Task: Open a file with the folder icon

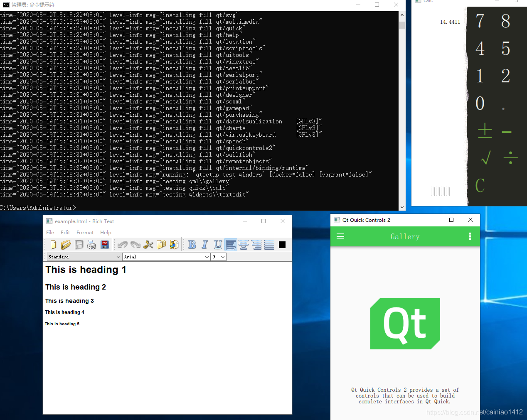Action: [x=66, y=245]
